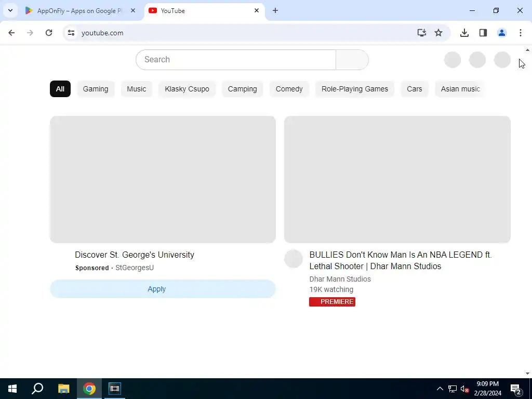Image resolution: width=532 pixels, height=399 pixels.
Task: Open the film-strip app on taskbar
Action: (x=115, y=389)
